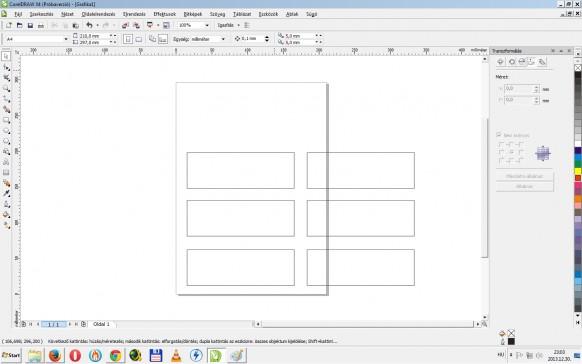Open the zoom level 100% dropdown
Image resolution: width=582 pixels, height=364 pixels.
pyautogui.click(x=207, y=25)
